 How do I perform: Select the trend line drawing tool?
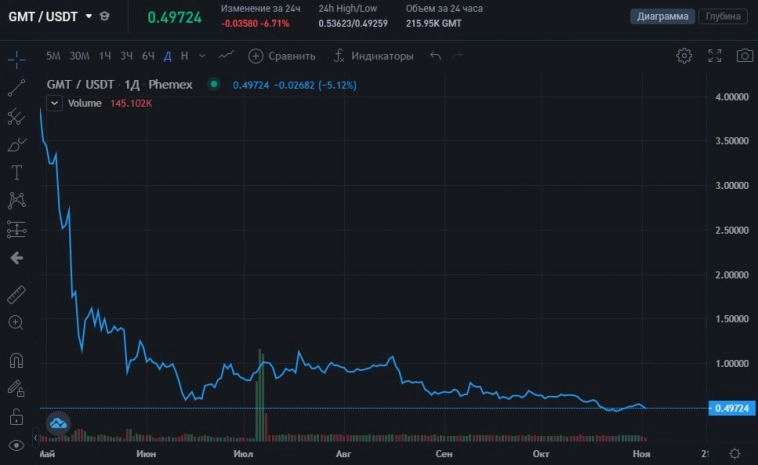[x=16, y=87]
